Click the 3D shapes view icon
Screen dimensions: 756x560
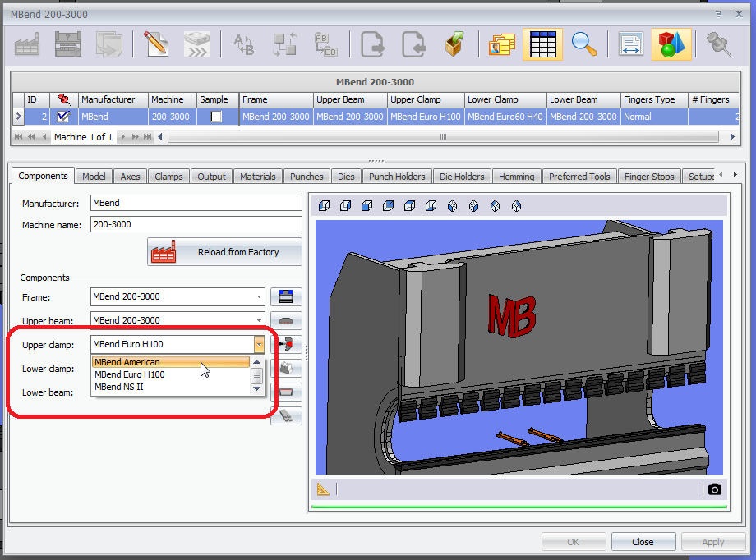pos(671,44)
